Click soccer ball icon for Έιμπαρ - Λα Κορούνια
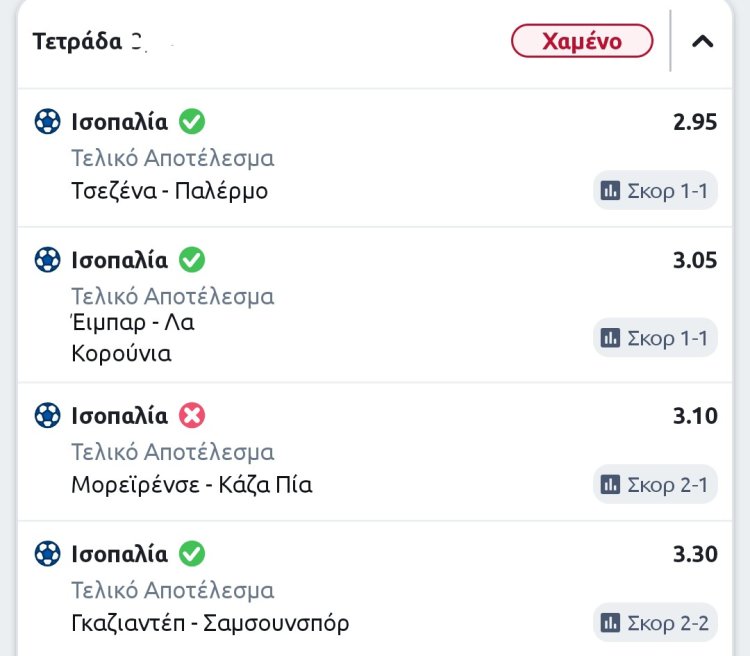Viewport: 750px width, 656px height. coord(47,260)
